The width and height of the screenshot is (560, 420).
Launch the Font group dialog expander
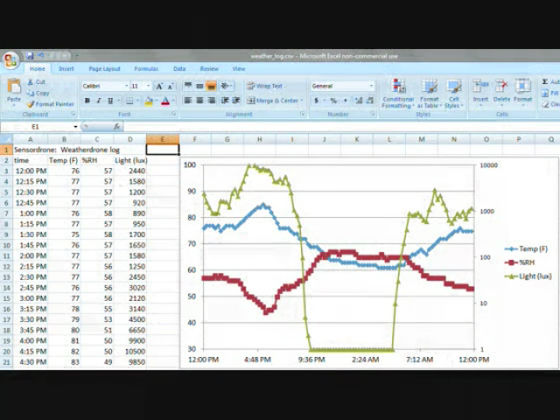click(x=174, y=114)
